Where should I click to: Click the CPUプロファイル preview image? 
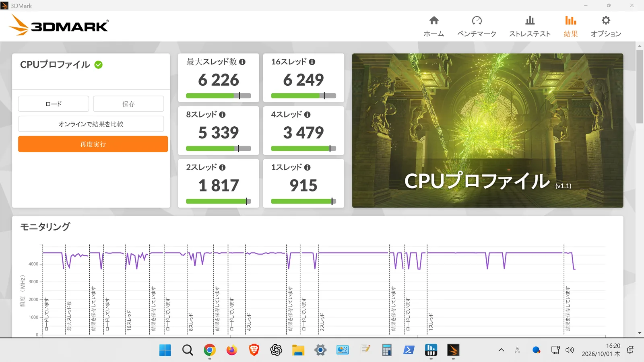pyautogui.click(x=487, y=131)
